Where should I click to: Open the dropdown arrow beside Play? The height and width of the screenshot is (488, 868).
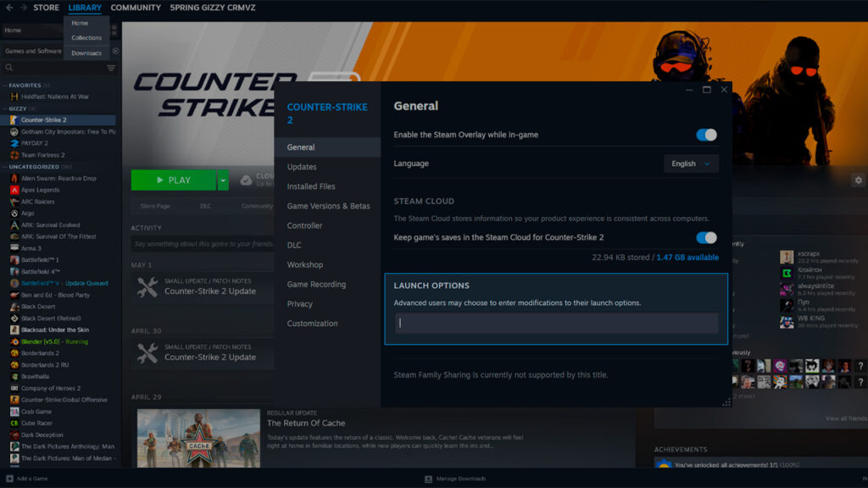click(x=223, y=180)
